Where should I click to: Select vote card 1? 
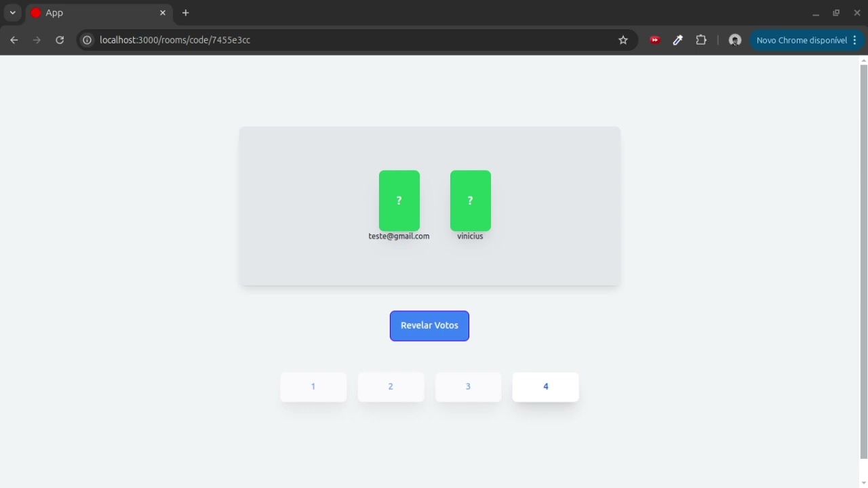coord(313,386)
